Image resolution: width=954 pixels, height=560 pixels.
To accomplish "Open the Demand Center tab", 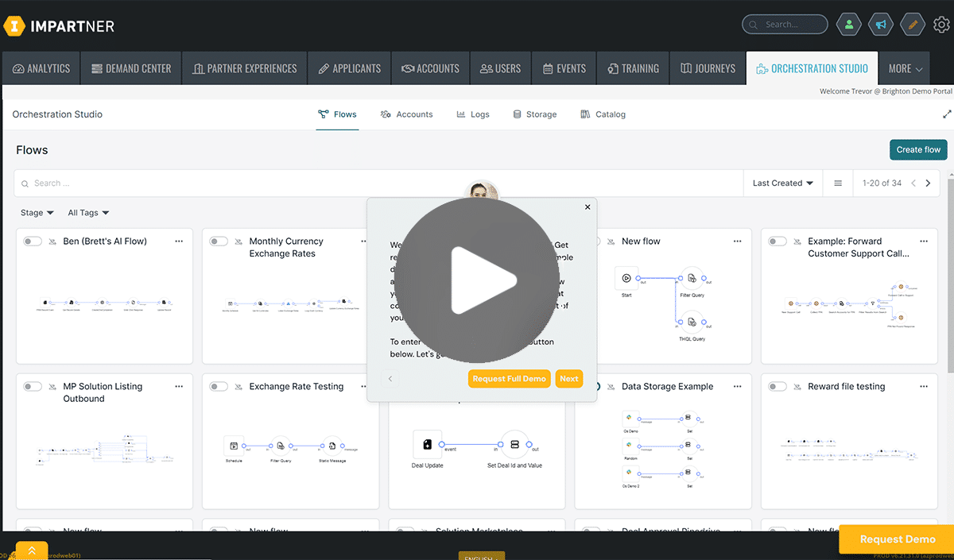I will point(130,69).
